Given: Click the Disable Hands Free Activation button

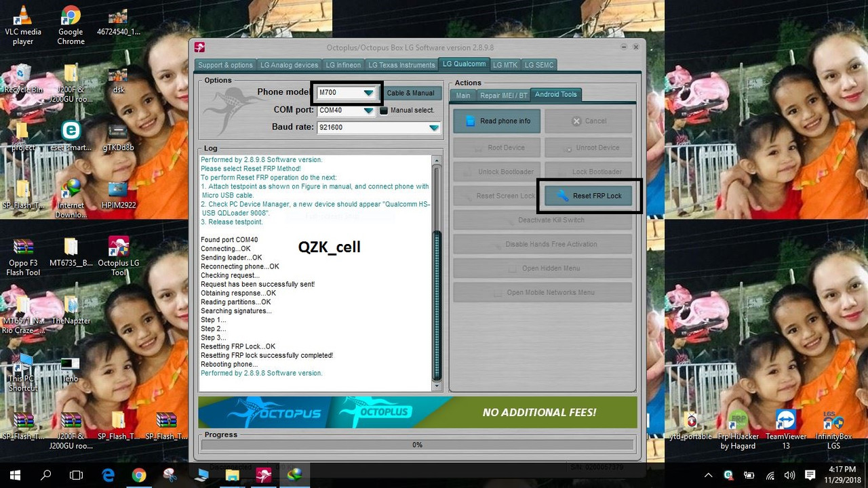Looking at the screenshot, I should pyautogui.click(x=542, y=244).
